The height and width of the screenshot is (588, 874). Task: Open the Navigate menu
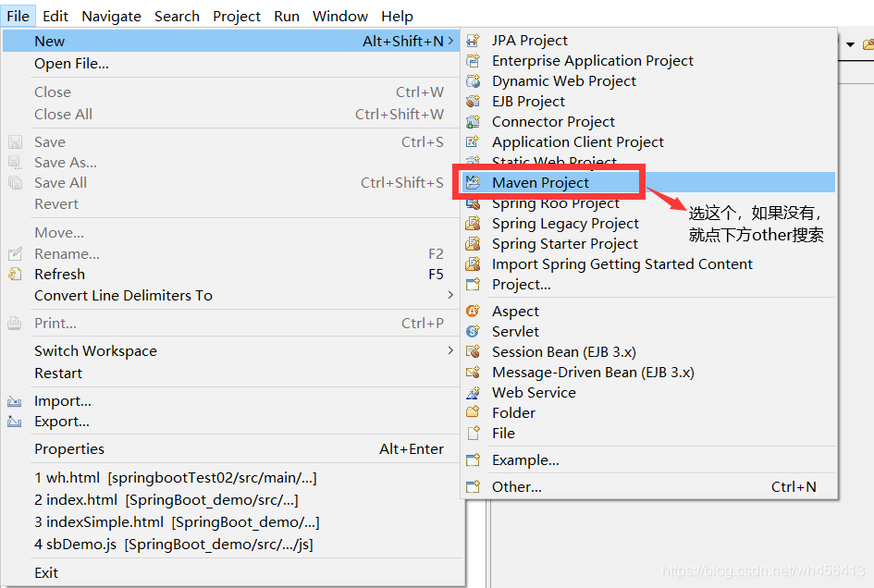(112, 16)
